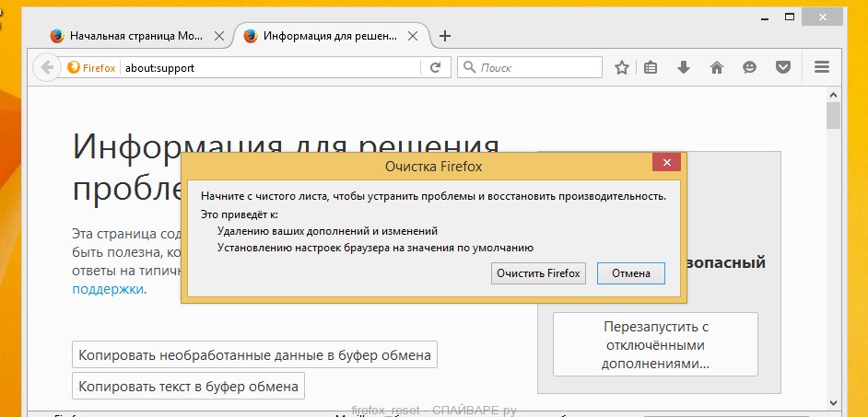Viewport: 868px width, 417px height.
Task: Click the scrollbar up arrow
Action: pyautogui.click(x=833, y=94)
